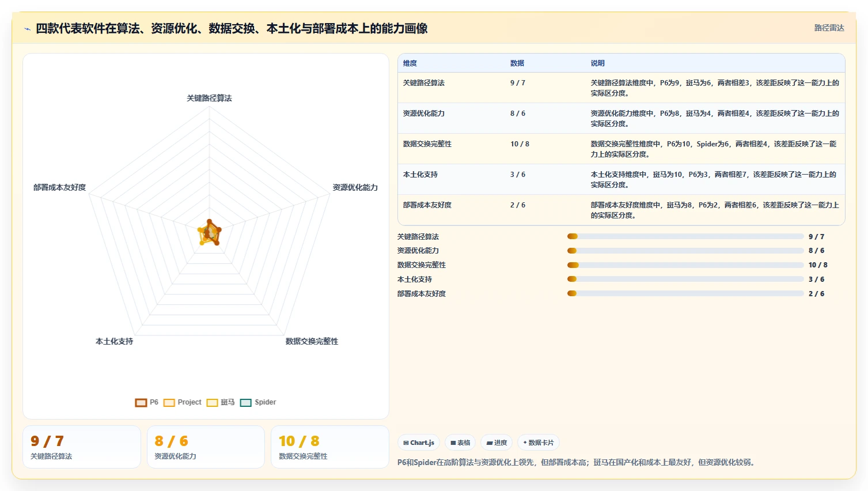
Task: Select the 进度 chip
Action: pyautogui.click(x=496, y=443)
